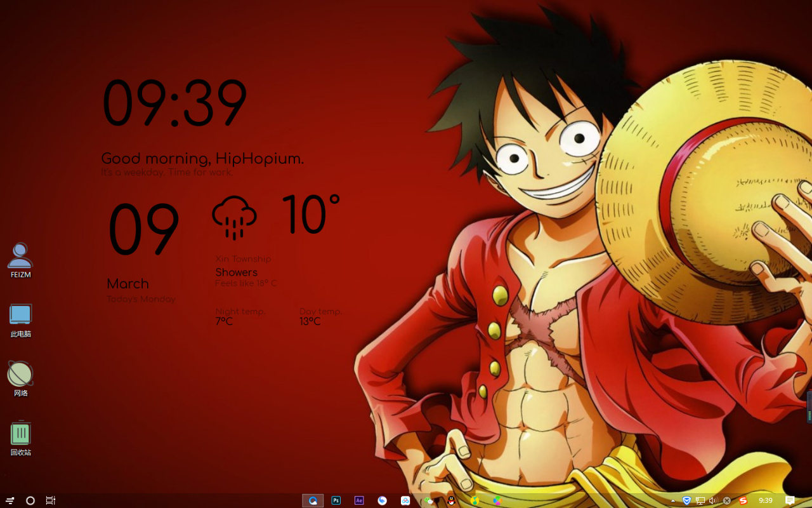Image resolution: width=812 pixels, height=508 pixels.
Task: Launch After Effects from the taskbar
Action: (359, 500)
